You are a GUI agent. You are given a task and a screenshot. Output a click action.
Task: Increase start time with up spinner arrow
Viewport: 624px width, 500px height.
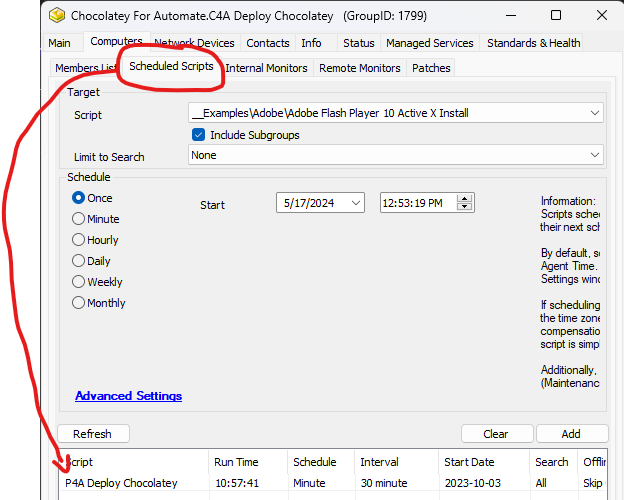[x=464, y=198]
